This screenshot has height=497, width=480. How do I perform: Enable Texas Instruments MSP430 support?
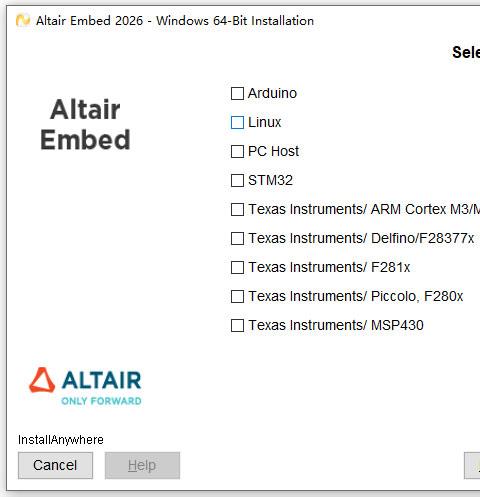(237, 326)
